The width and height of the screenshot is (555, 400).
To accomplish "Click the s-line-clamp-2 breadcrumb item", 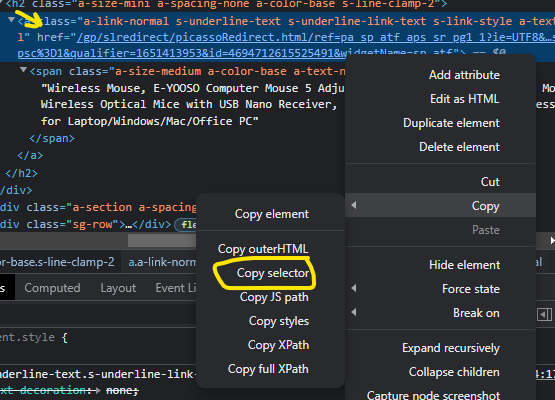I will click(x=58, y=262).
